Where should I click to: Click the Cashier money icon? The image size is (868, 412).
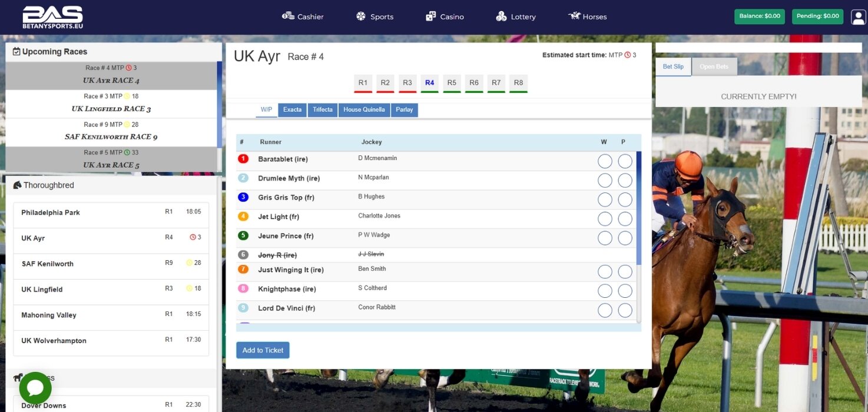tap(288, 16)
